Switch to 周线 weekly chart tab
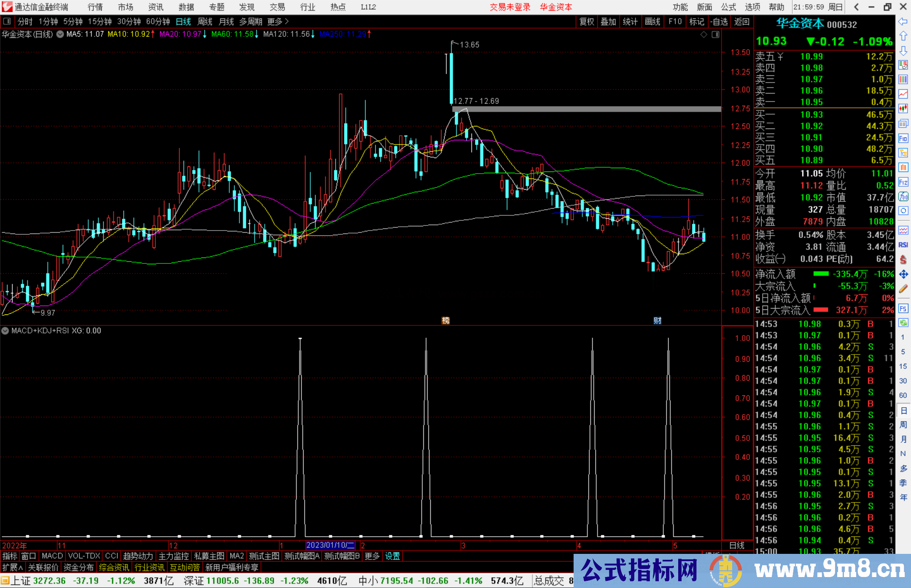This screenshot has width=911, height=588. 205,21
